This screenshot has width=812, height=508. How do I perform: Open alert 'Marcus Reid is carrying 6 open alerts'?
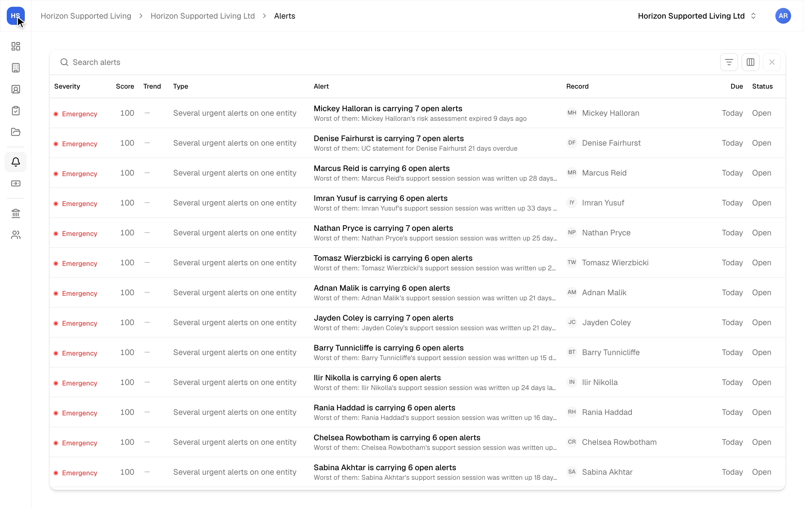pos(381,168)
